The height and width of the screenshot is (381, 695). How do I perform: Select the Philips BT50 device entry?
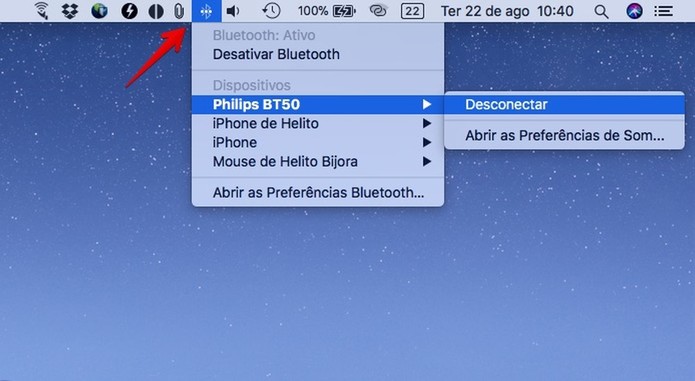click(318, 105)
